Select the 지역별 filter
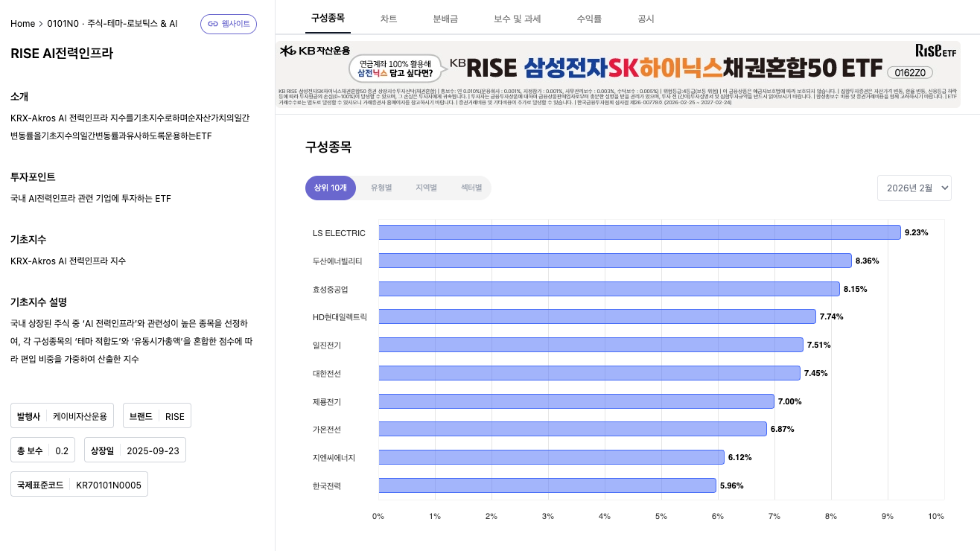Image resolution: width=980 pixels, height=551 pixels. click(x=426, y=188)
